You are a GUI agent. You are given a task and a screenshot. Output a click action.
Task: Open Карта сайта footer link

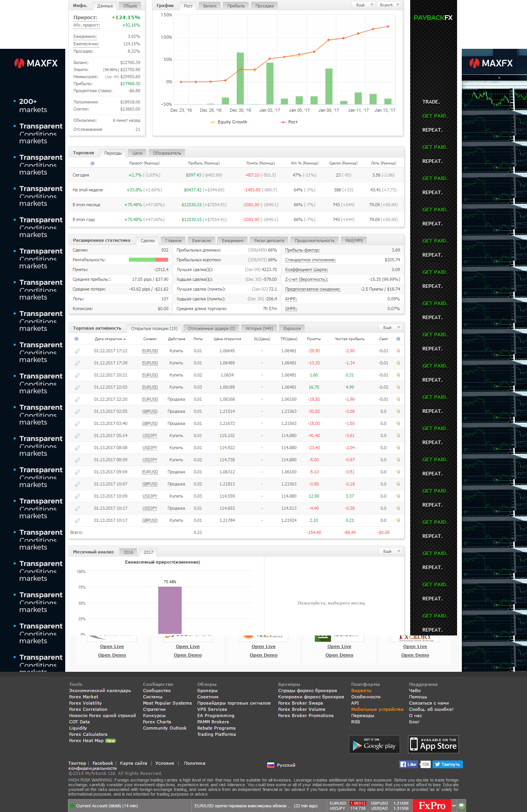(133, 763)
